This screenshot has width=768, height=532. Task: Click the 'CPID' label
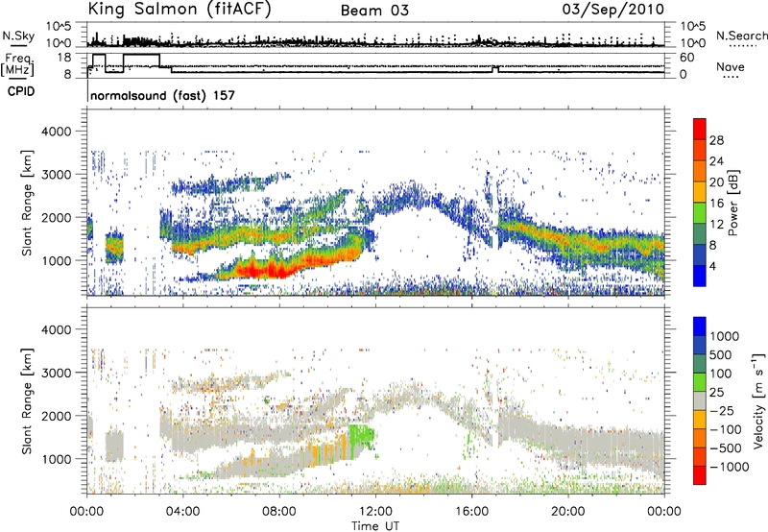click(x=21, y=91)
